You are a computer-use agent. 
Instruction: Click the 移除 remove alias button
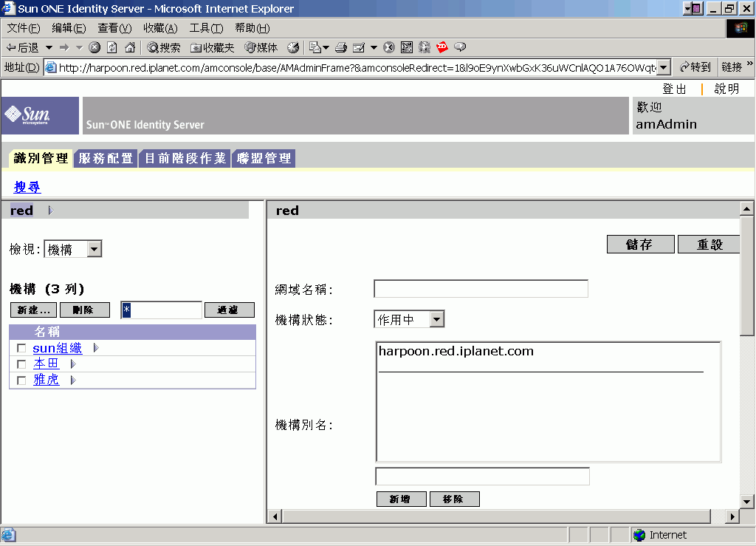click(454, 499)
